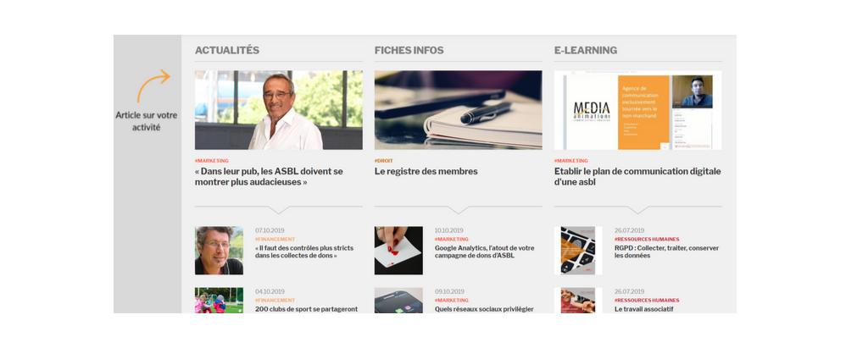Open the Media Animation e-learning thumbnail

[x=637, y=110]
